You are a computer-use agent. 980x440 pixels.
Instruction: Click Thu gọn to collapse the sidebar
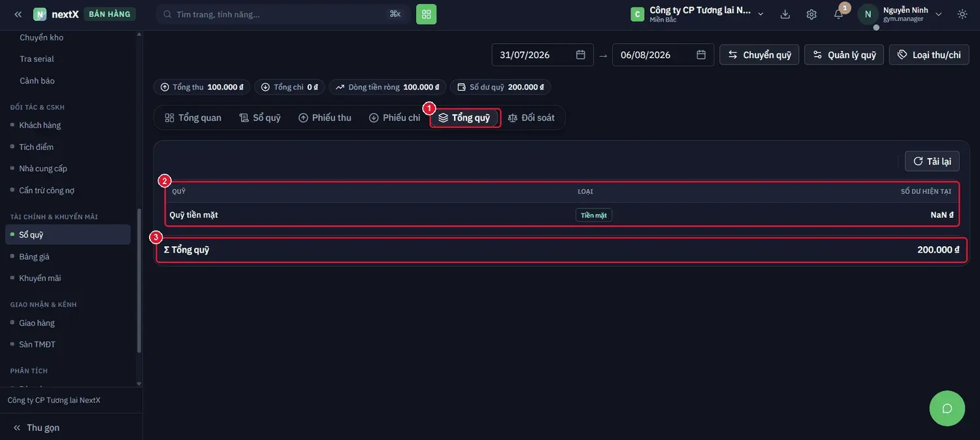tap(36, 428)
